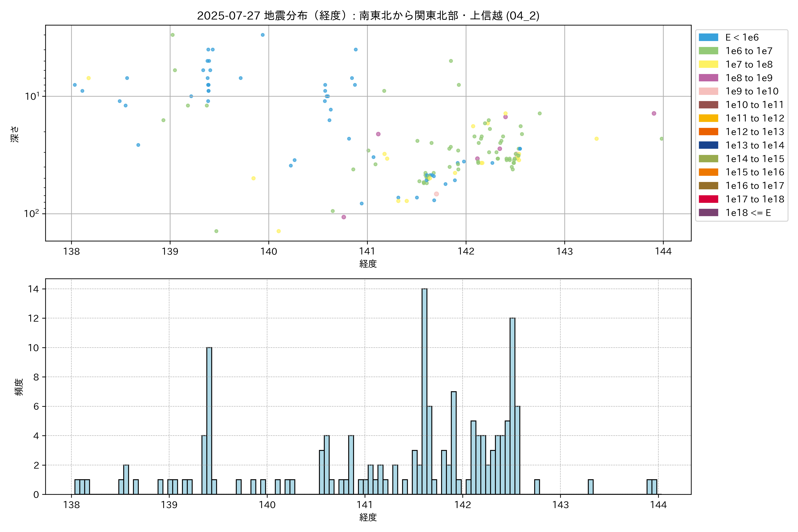Click the yellow 1e7 to 1e8 legend swatch
798x532 pixels.
click(x=708, y=65)
